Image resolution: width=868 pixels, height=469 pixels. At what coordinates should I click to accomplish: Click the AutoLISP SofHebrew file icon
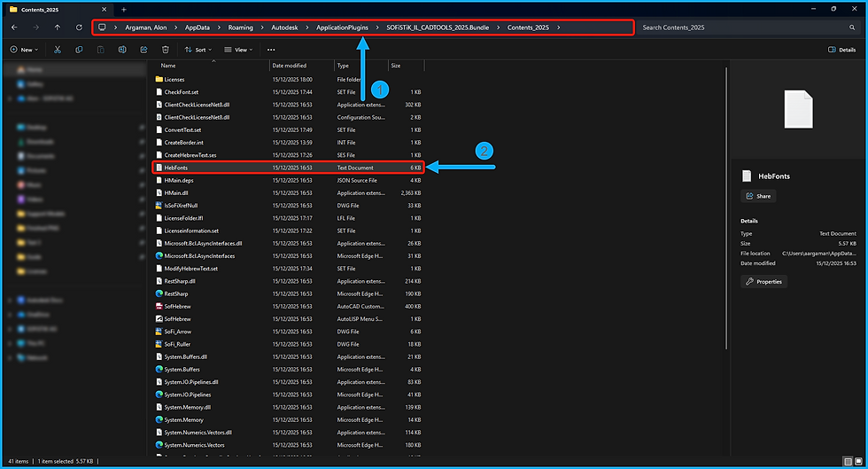click(159, 319)
